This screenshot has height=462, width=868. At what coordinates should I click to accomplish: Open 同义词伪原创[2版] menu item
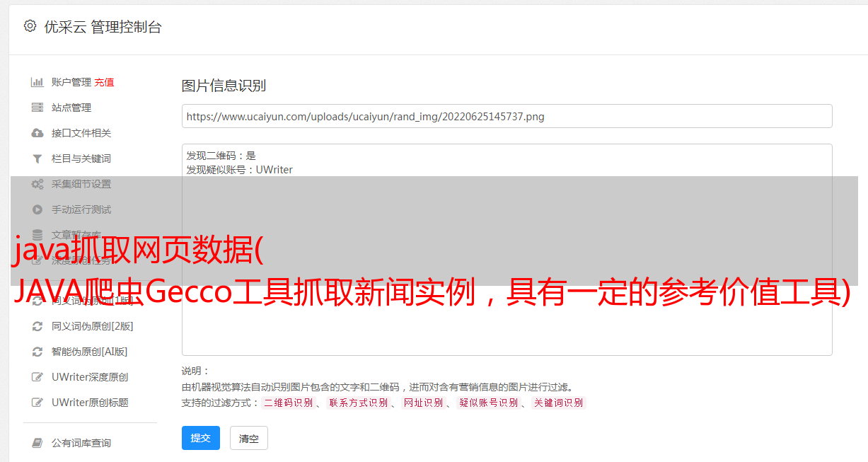[x=93, y=326]
